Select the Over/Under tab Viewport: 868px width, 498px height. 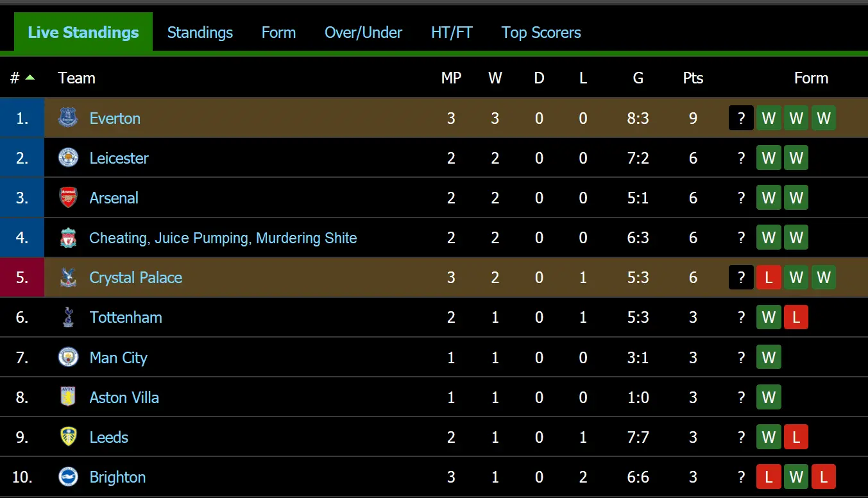coord(363,33)
